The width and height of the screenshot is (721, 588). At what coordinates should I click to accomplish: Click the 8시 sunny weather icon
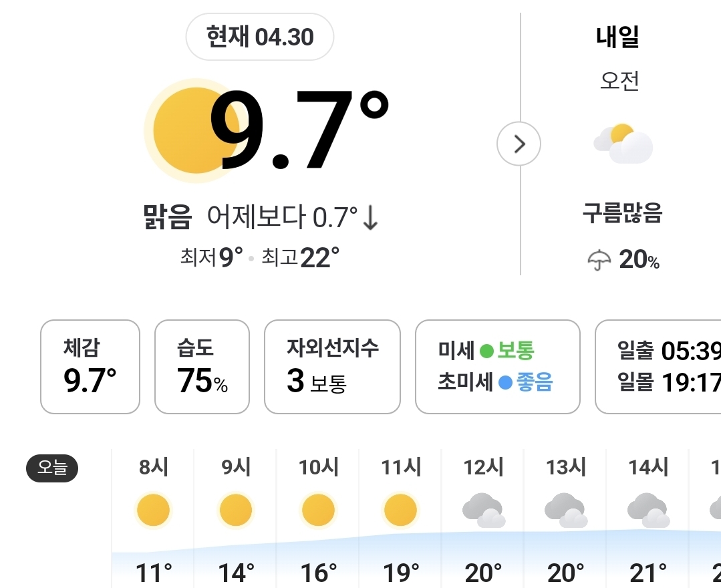click(154, 511)
